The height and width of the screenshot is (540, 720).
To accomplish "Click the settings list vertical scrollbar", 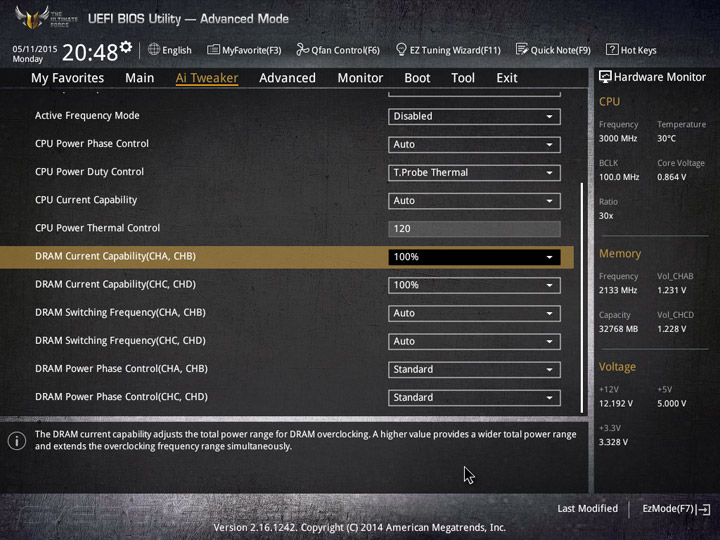I will [x=582, y=298].
